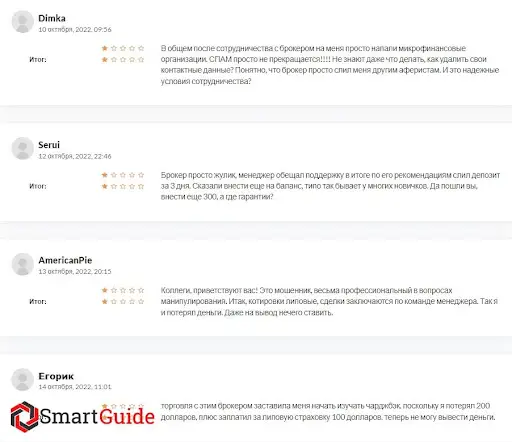Click the top star rating in Dimka's review
The image size is (512, 442).
pyautogui.click(x=123, y=48)
